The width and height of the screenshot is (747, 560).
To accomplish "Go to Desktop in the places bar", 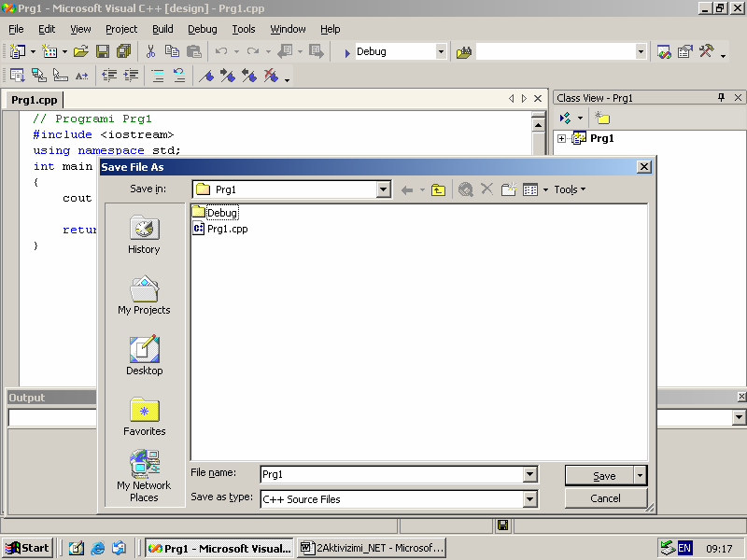I will click(145, 356).
